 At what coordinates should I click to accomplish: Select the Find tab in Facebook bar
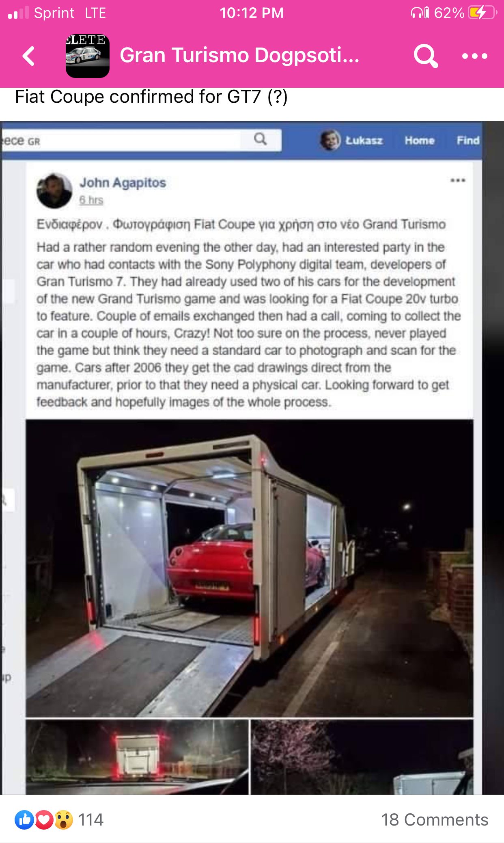468,140
